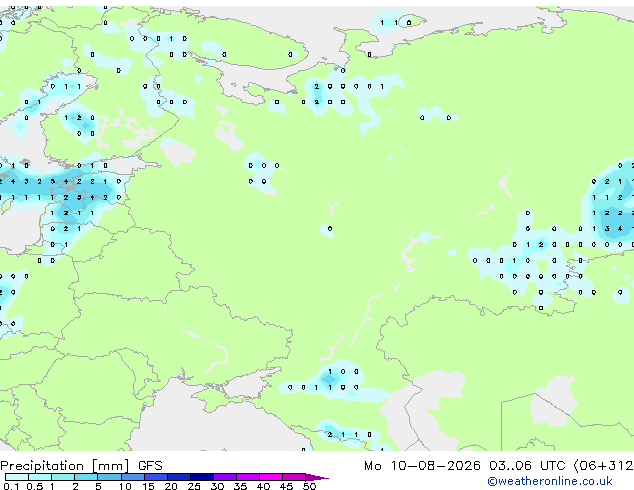This screenshot has height=490, width=634.
Task: Click purple legend swatch for 30–35 mm
Action: pos(225,477)
